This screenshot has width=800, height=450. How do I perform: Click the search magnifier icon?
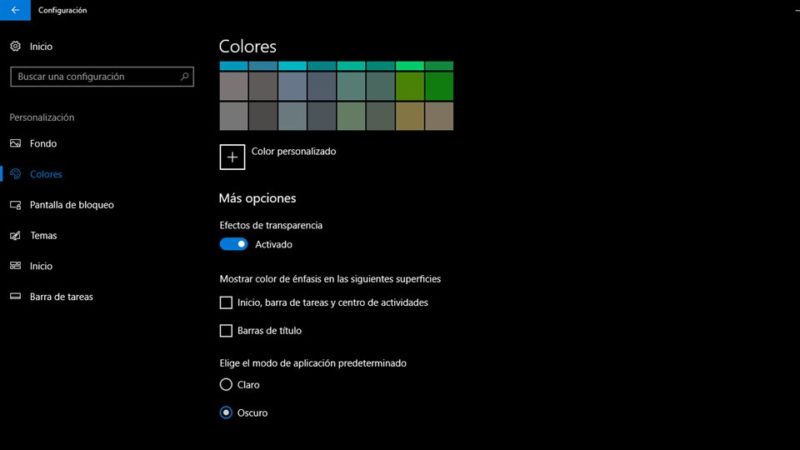(x=185, y=76)
